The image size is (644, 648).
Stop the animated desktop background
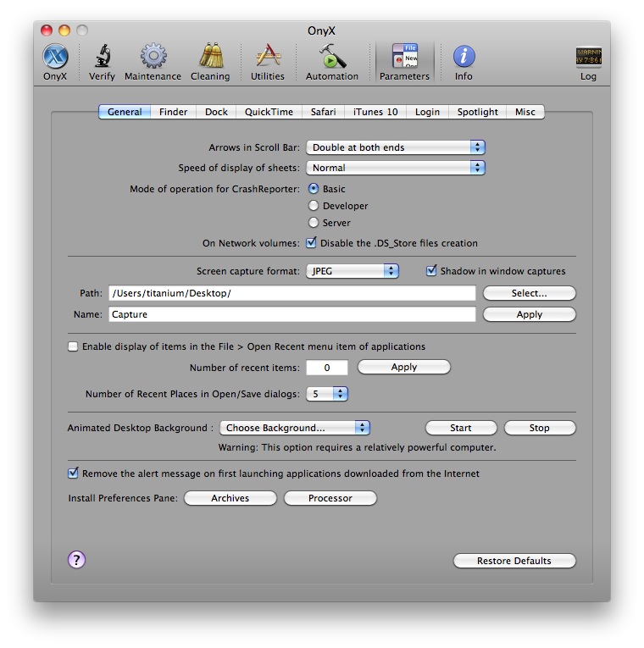coord(540,428)
